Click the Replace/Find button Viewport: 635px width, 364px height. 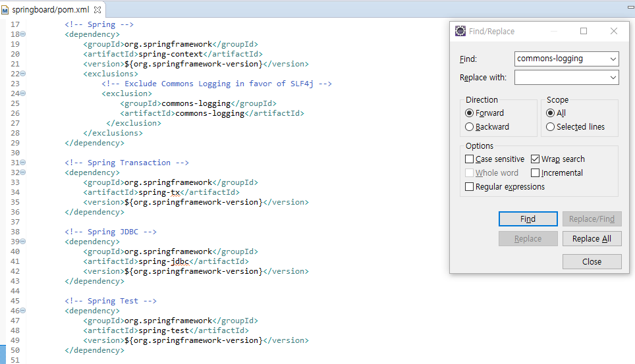(x=592, y=219)
